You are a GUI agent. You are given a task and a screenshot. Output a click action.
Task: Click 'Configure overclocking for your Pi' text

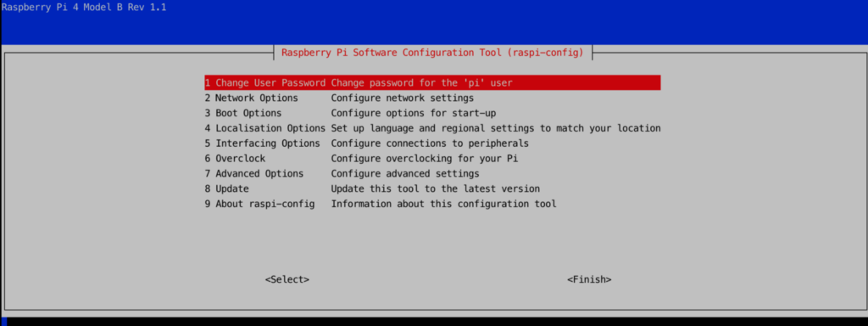(425, 159)
